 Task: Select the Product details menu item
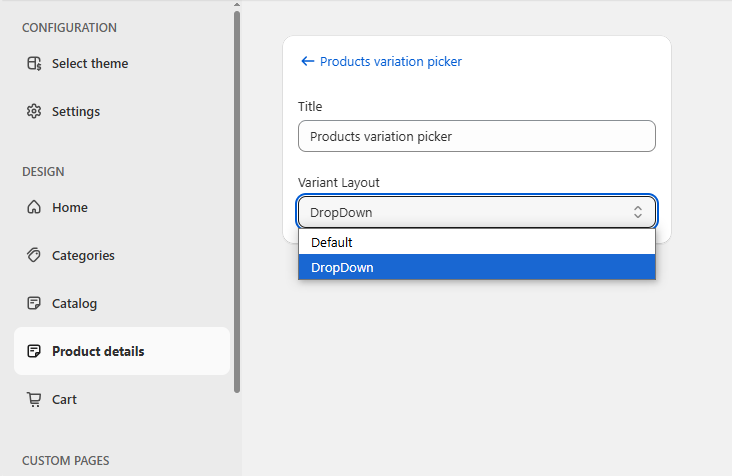click(x=122, y=351)
